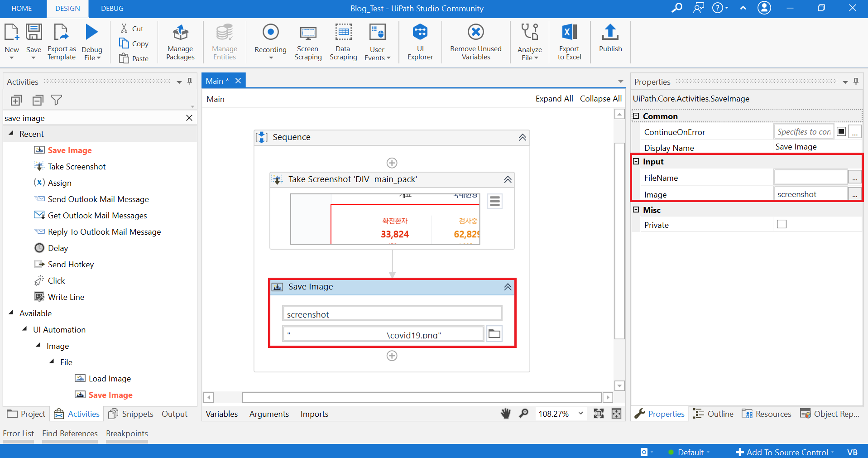Viewport: 868px width, 458px height.
Task: Toggle the overview pane icon
Action: pos(616,413)
